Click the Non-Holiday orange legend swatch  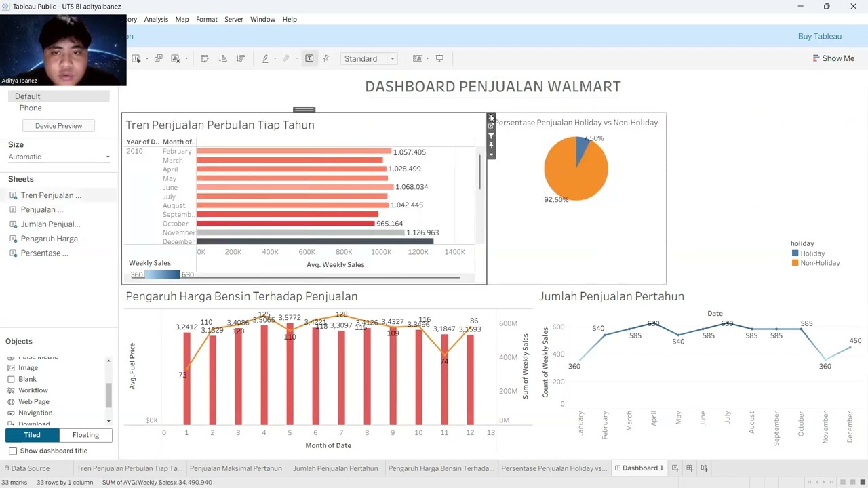(x=795, y=263)
